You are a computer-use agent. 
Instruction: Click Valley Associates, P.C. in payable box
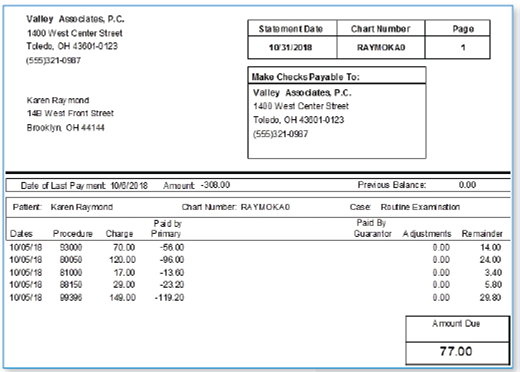[302, 93]
